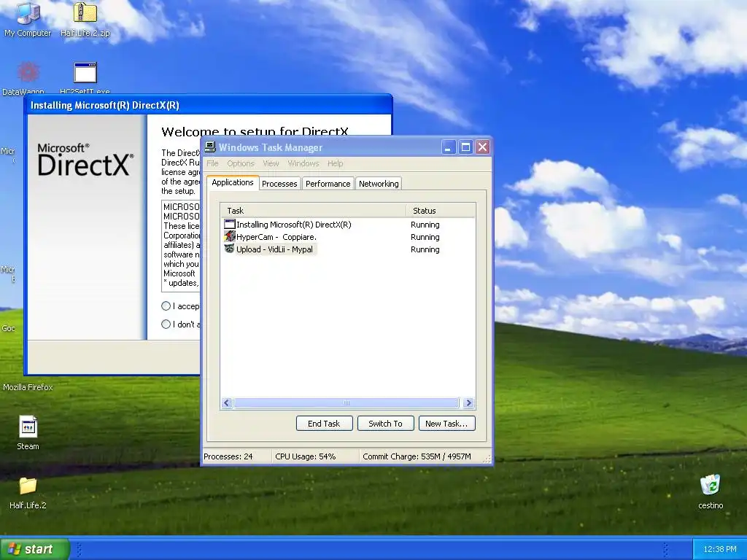Click the DirectX installer window title bar

click(x=208, y=105)
